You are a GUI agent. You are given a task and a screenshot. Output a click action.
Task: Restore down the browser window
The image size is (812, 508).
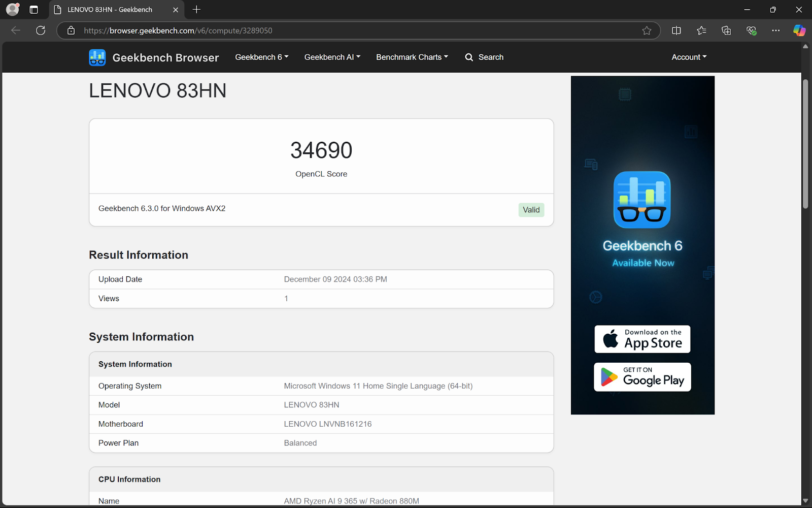773,10
